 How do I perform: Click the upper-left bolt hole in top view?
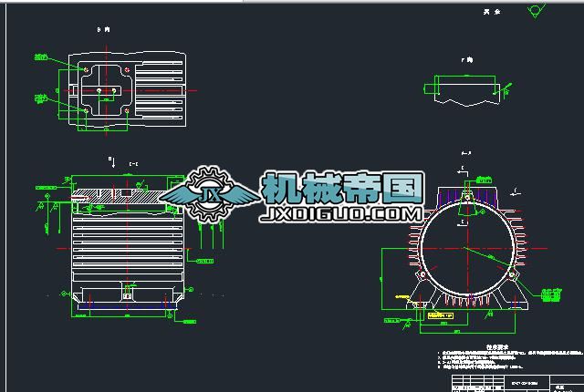tap(86, 69)
